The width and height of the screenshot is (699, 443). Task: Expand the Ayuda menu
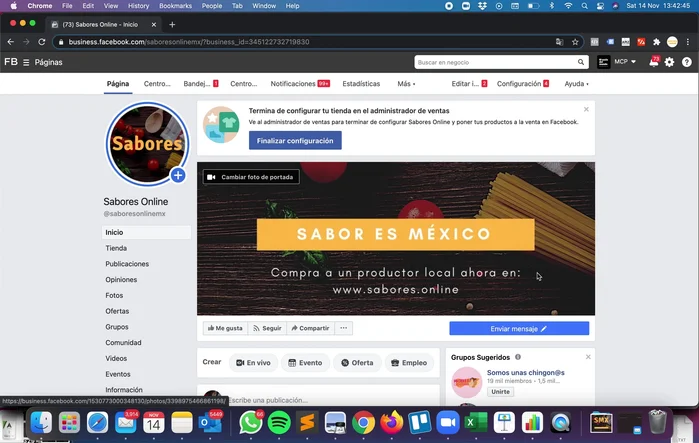576,84
